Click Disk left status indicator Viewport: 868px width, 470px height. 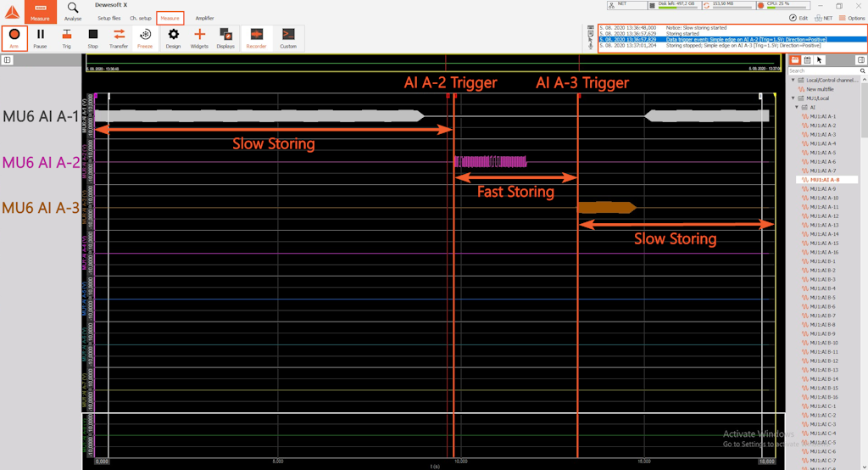click(674, 5)
